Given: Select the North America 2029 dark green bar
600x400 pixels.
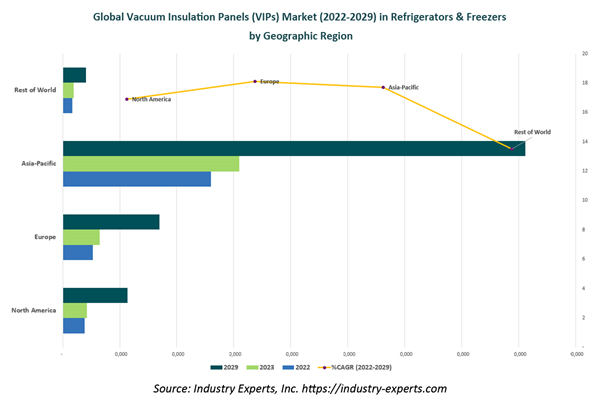Looking at the screenshot, I should click(95, 295).
